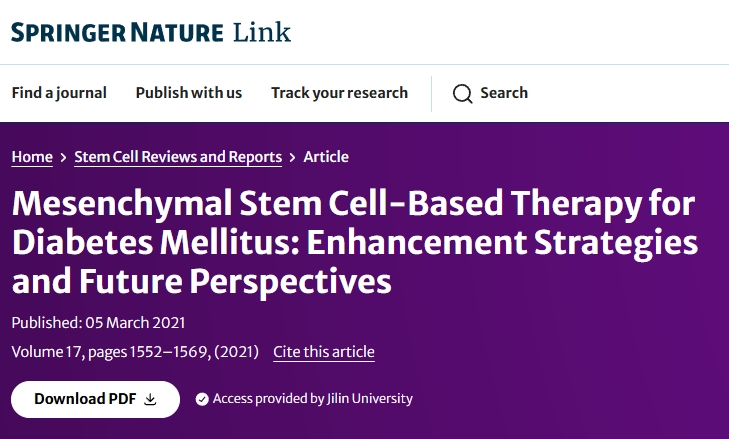Click the chevron separator after Home breadcrumb
This screenshot has width=729, height=439.
click(63, 157)
